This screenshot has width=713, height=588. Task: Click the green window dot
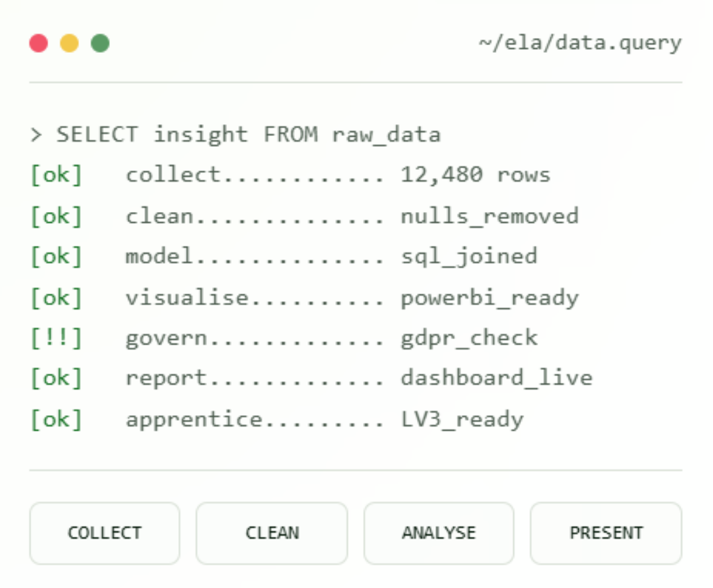(100, 43)
